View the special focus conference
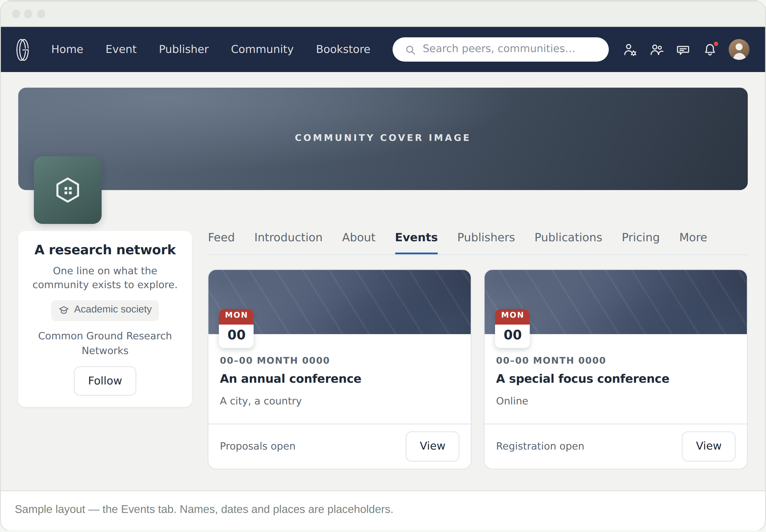Image resolution: width=766 pixels, height=532 pixels. [x=708, y=446]
